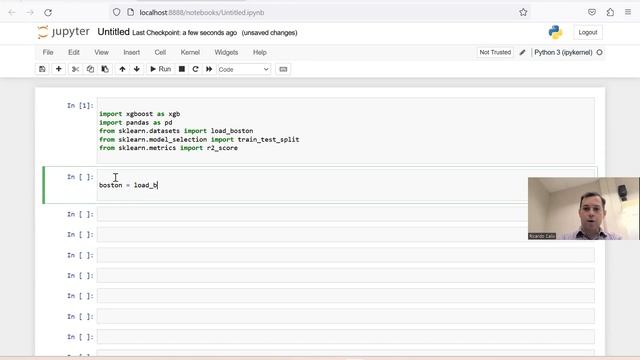Paste cells below icon
The height and width of the screenshot is (360, 640).
coord(105,69)
